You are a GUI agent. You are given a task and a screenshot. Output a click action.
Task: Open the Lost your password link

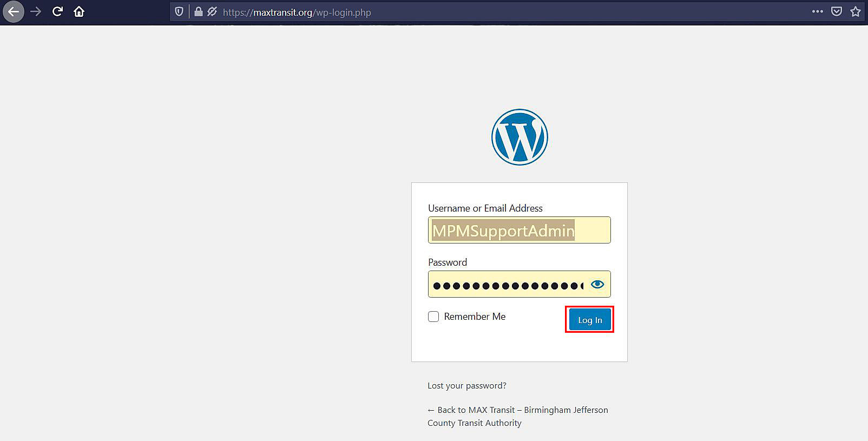pyautogui.click(x=467, y=385)
